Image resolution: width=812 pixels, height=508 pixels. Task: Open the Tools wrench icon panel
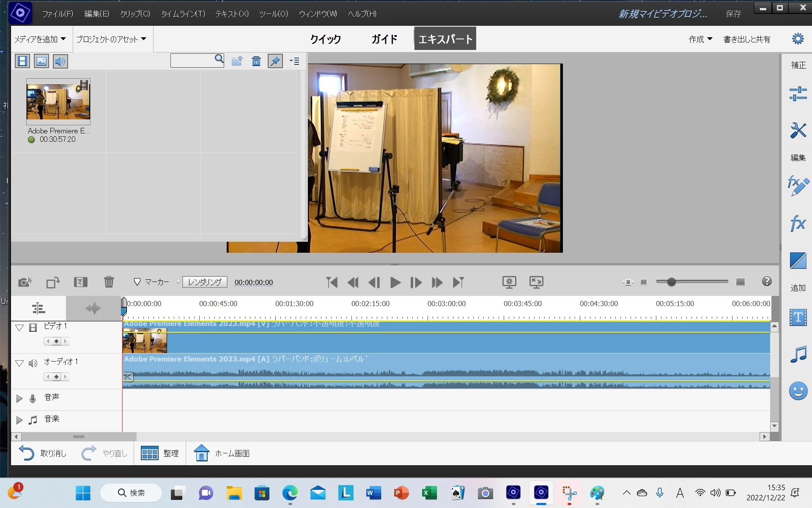click(x=798, y=130)
